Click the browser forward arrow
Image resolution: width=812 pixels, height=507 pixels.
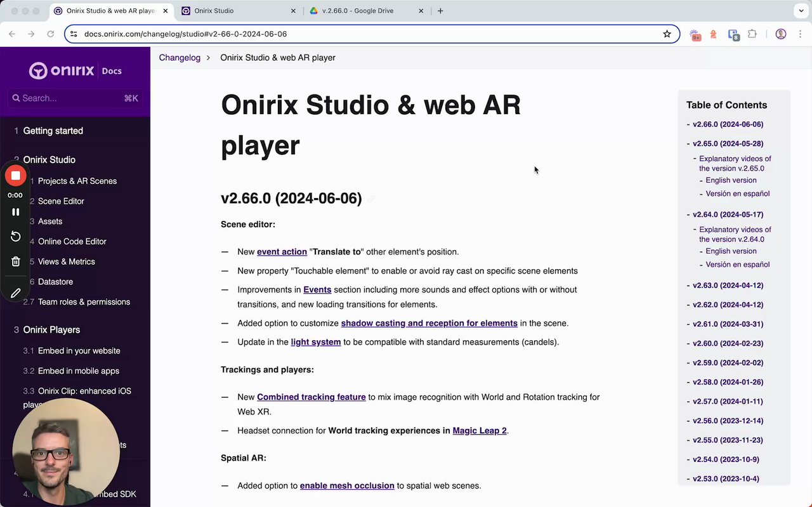(x=31, y=34)
